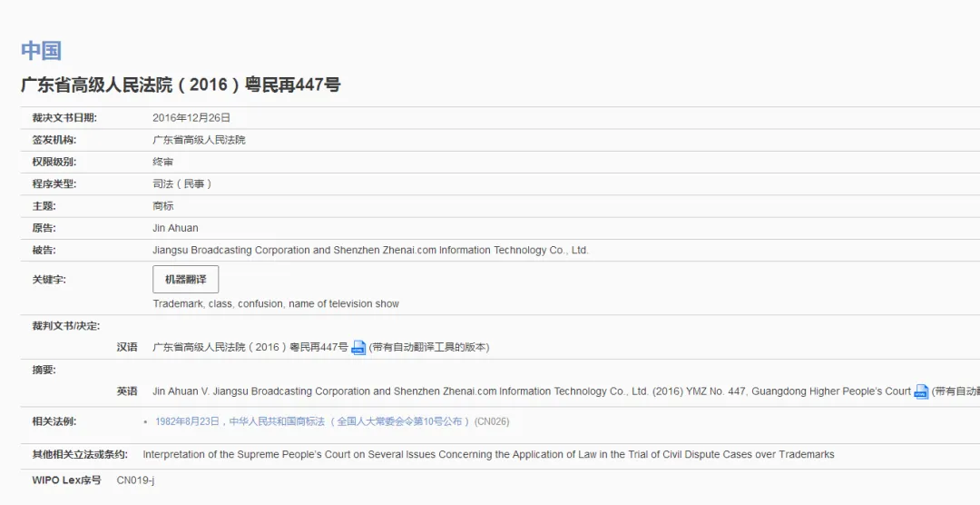Select the English summary title Jin Ahuan V. Jiangsu
The width and height of the screenshot is (980, 505).
pos(532,391)
